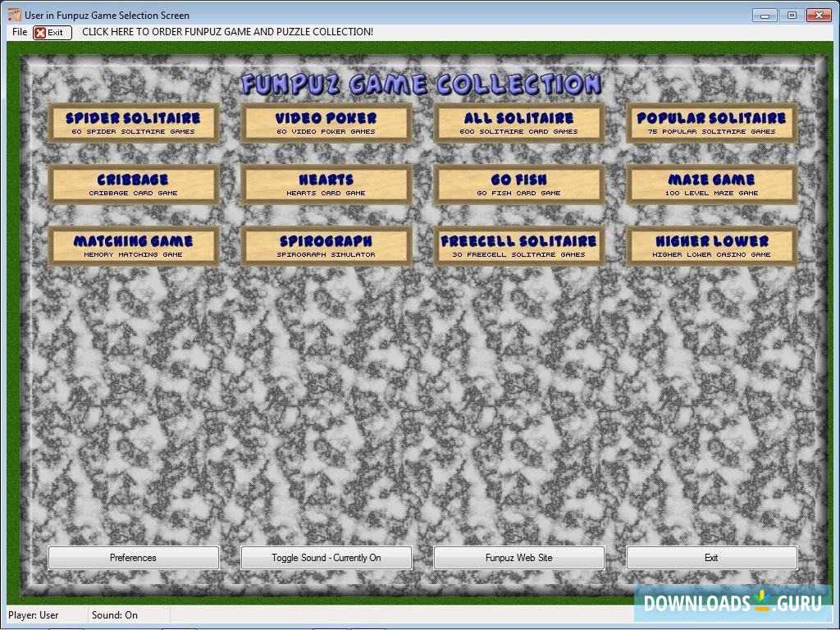840x630 pixels.
Task: Open the Spirograph simulator
Action: [x=326, y=247]
